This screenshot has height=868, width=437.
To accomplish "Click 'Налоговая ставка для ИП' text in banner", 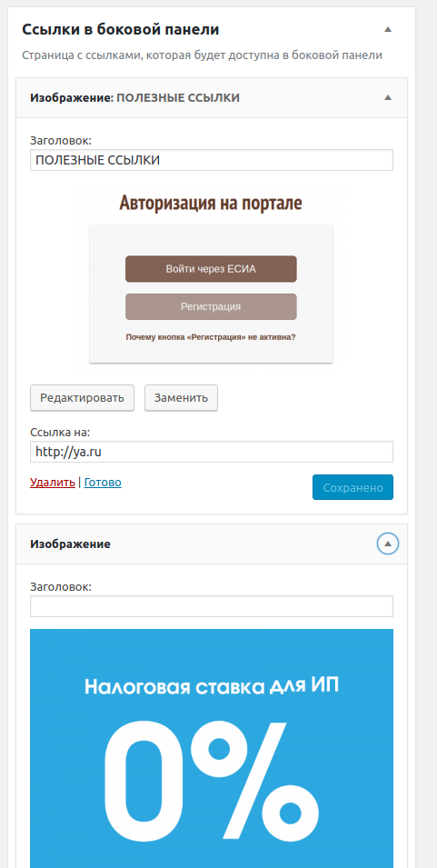I will tap(212, 687).
